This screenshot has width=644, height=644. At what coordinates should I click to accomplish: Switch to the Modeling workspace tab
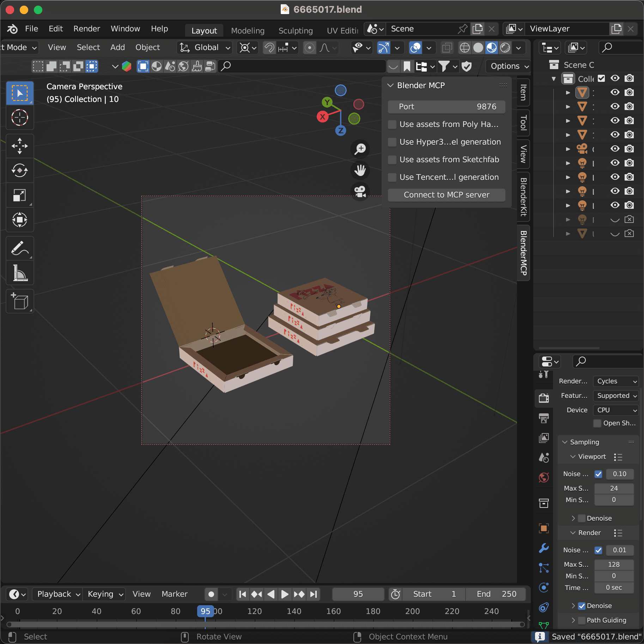(x=248, y=31)
